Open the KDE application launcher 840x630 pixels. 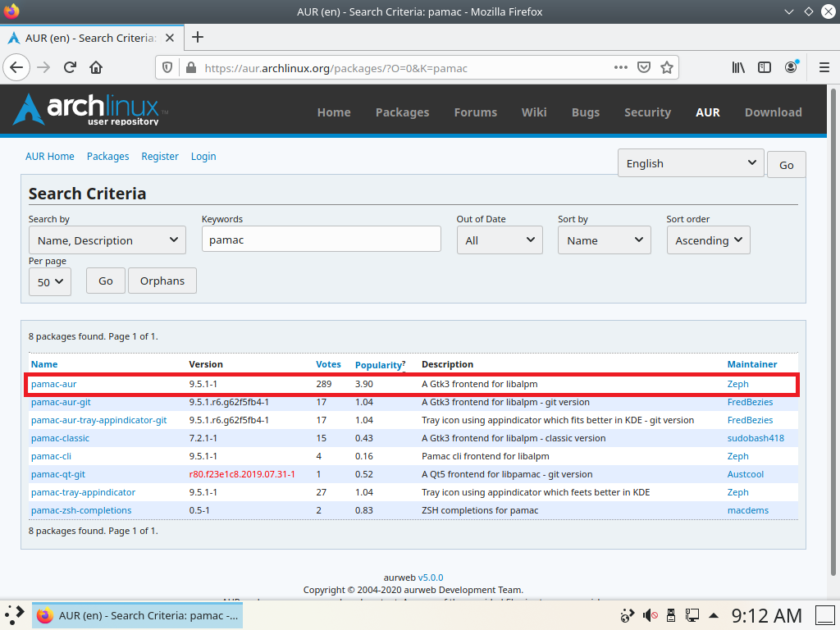15,615
